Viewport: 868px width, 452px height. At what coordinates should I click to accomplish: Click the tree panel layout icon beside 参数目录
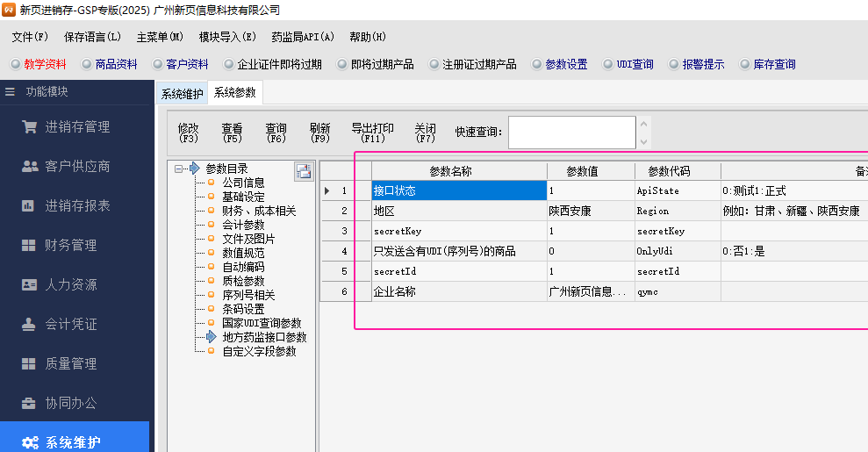click(303, 171)
